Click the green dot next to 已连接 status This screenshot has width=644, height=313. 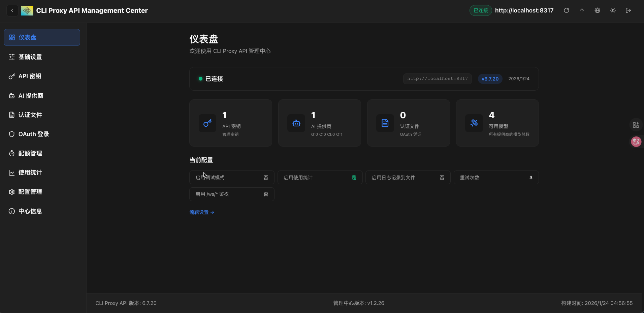200,79
